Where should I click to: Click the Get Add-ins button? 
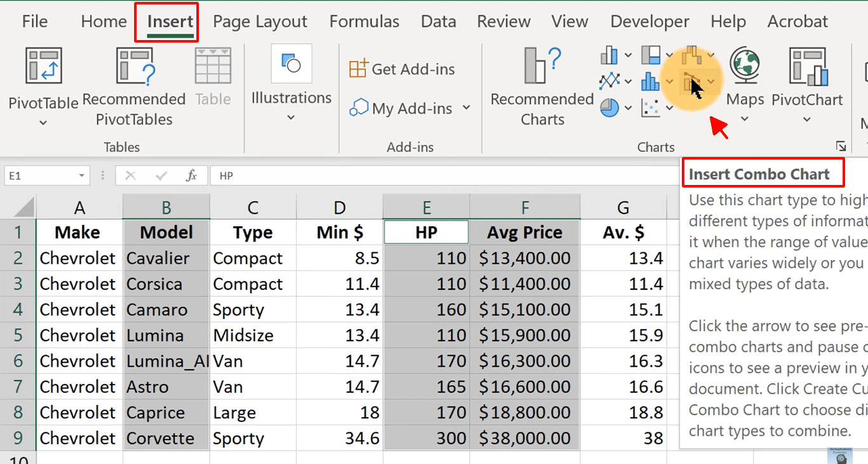402,69
